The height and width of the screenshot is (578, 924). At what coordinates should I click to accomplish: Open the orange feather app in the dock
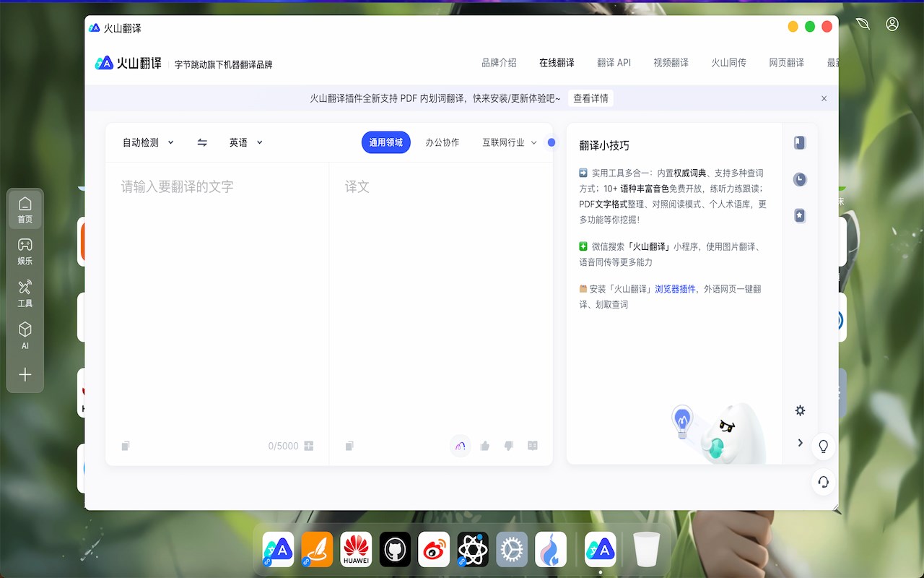[x=317, y=550]
